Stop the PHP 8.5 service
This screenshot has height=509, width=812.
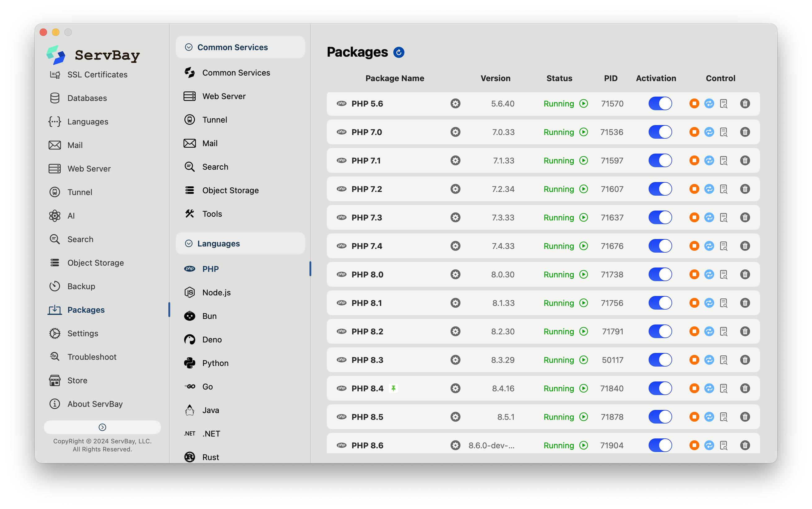coord(694,417)
